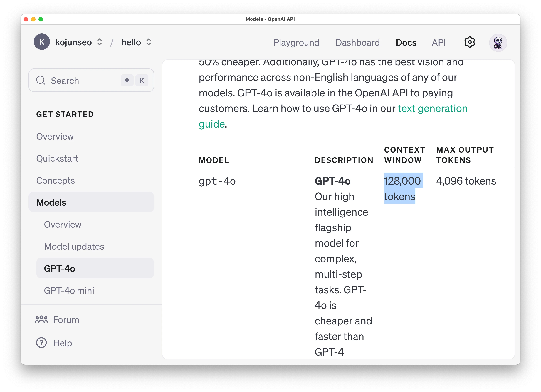The image size is (541, 392).
Task: Click the CONTEXT WINDOW column header
Action: [405, 155]
